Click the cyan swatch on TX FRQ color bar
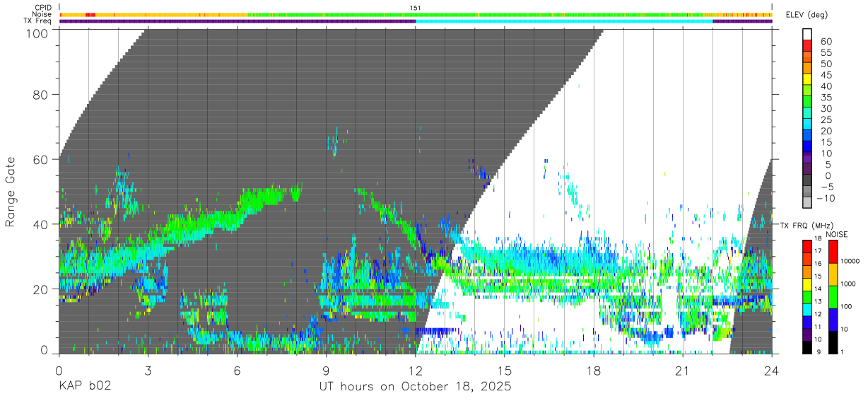The width and height of the screenshot is (868, 401). click(x=807, y=310)
